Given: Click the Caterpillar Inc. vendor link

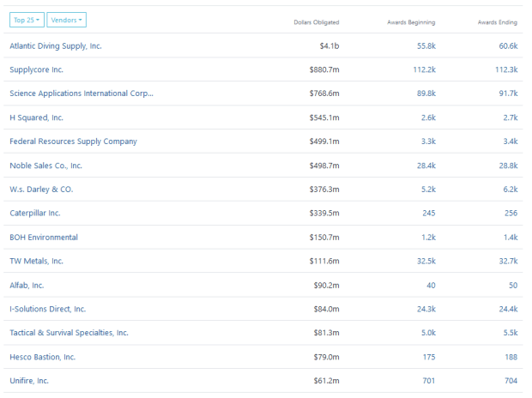Looking at the screenshot, I should coord(35,213).
